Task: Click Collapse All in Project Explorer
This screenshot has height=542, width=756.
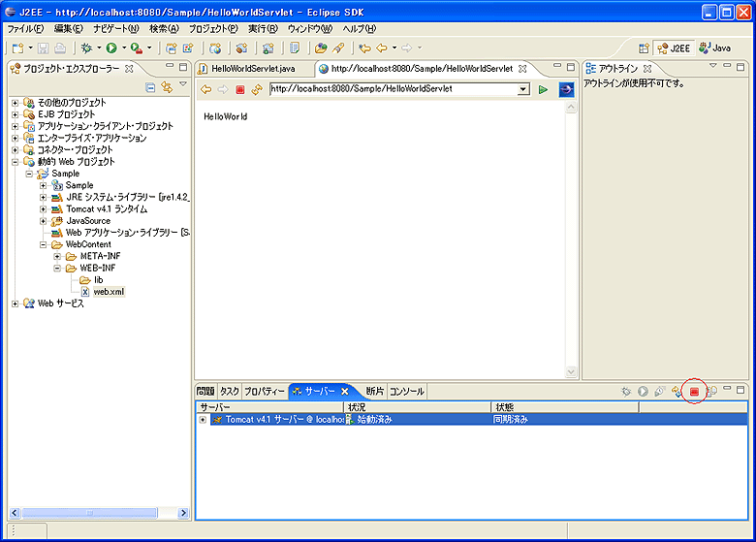Action: [150, 87]
